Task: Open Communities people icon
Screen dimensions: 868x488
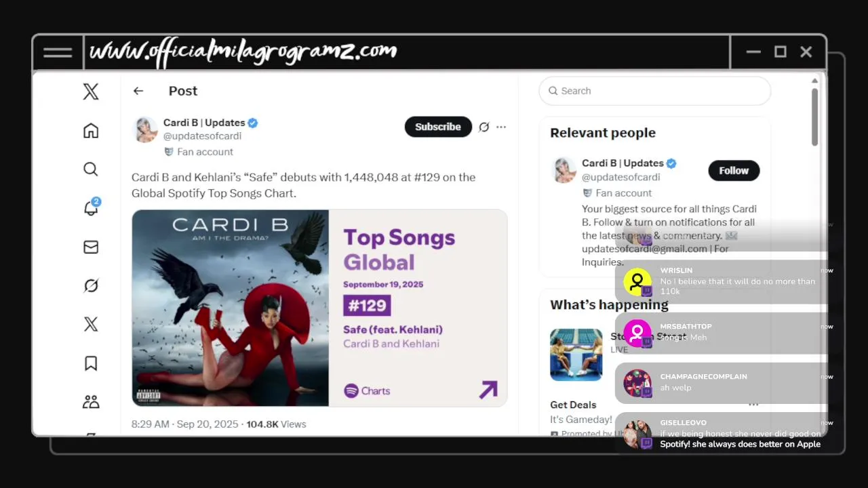Action: pos(91,402)
